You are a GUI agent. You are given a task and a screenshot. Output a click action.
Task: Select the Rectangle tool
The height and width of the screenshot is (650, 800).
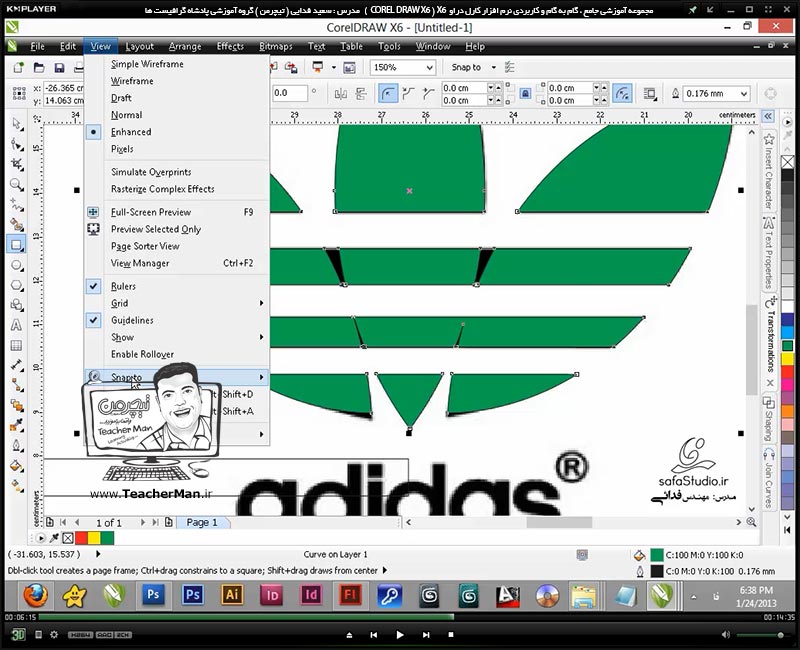click(17, 244)
